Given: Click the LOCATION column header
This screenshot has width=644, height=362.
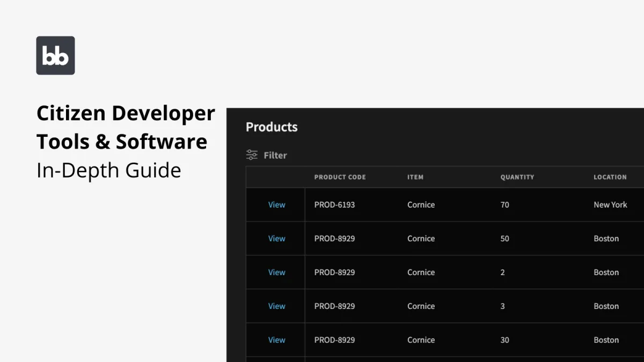Looking at the screenshot, I should click(x=610, y=177).
